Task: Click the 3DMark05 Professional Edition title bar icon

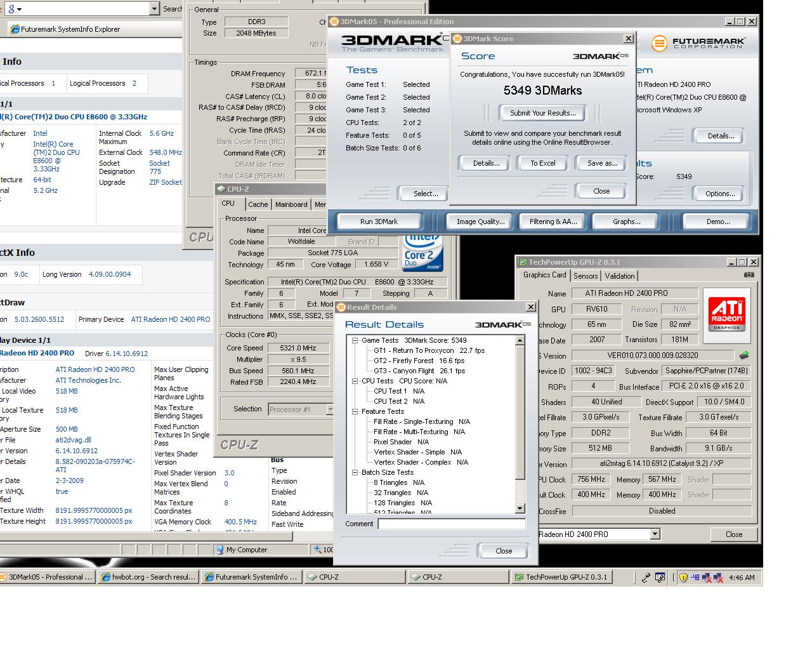Action: click(334, 22)
